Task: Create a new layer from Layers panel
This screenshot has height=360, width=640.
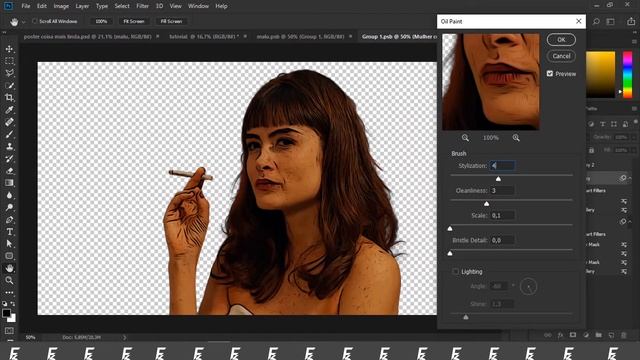Action: [x=611, y=335]
